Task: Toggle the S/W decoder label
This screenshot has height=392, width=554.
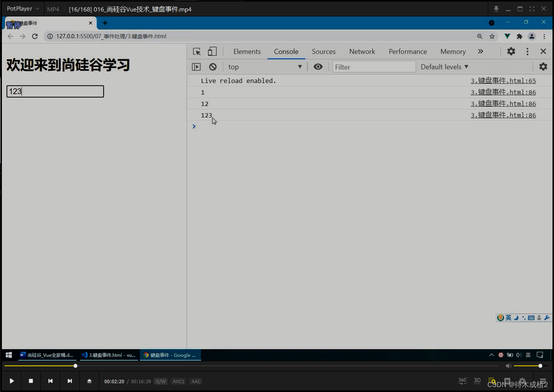Action: pyautogui.click(x=161, y=381)
